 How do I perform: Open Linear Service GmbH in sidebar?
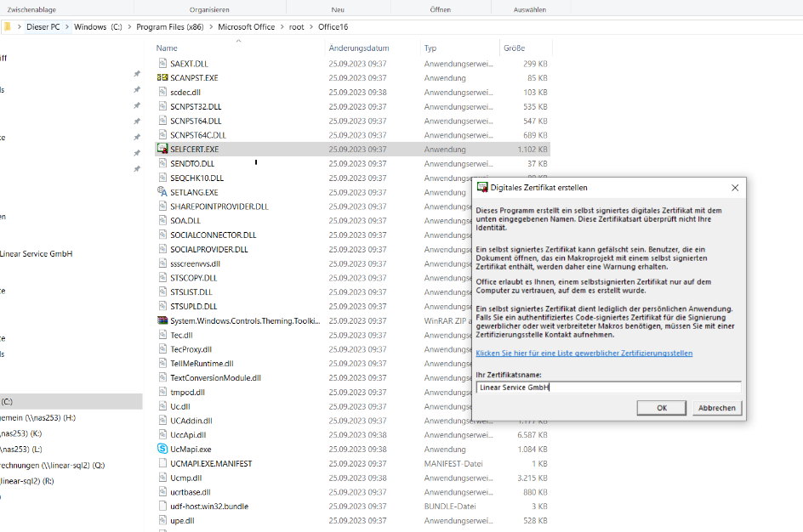[x=37, y=254]
